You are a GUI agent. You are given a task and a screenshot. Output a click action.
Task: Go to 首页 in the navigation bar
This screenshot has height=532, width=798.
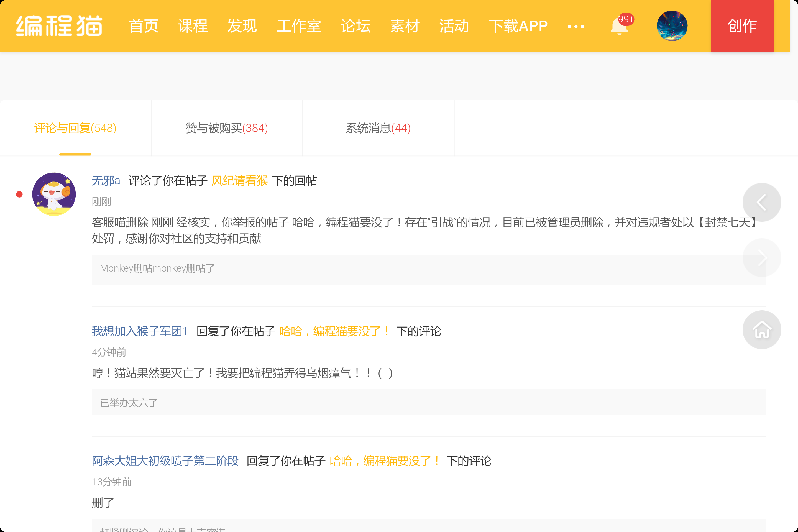click(x=144, y=26)
